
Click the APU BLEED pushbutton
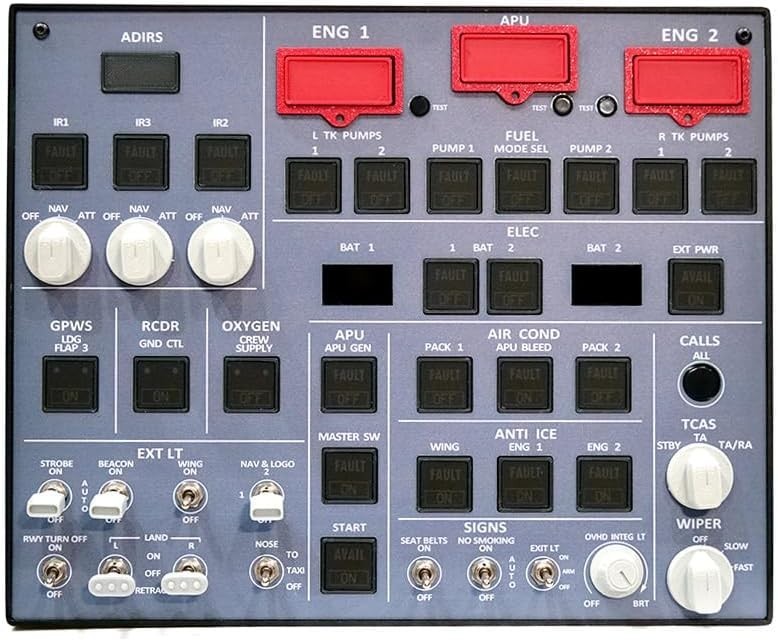pos(524,385)
